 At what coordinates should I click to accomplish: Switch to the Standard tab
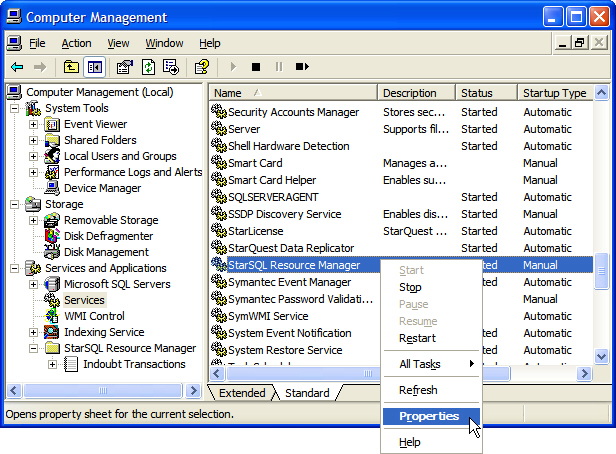coord(307,393)
